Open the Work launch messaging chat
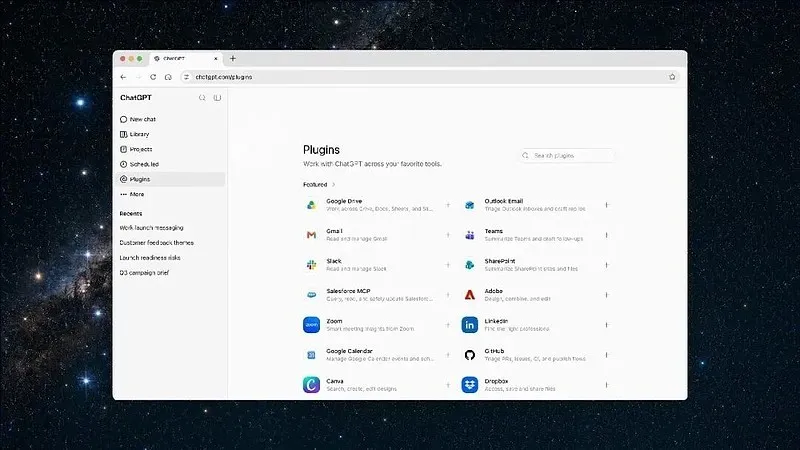 [152, 228]
